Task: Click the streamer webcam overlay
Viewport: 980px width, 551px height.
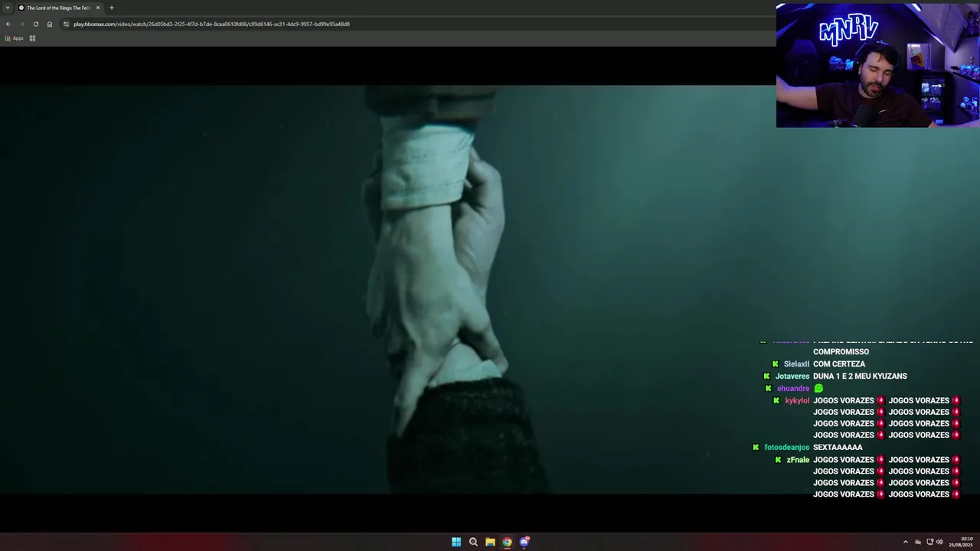Action: [x=877, y=65]
